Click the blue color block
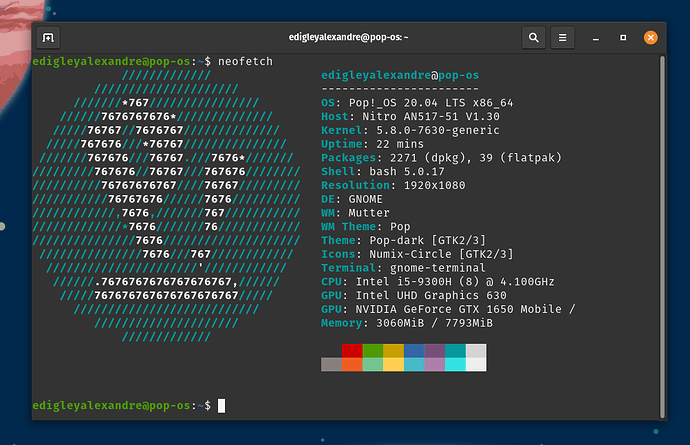Screen dimensions: 690x445 tap(414, 351)
